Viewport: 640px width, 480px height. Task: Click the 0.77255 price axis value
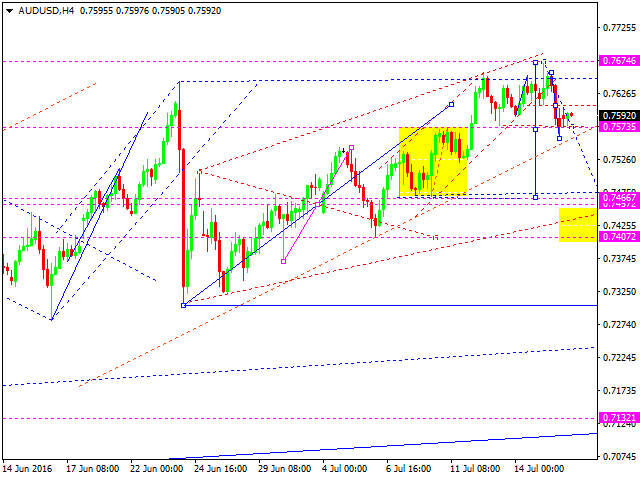619,28
